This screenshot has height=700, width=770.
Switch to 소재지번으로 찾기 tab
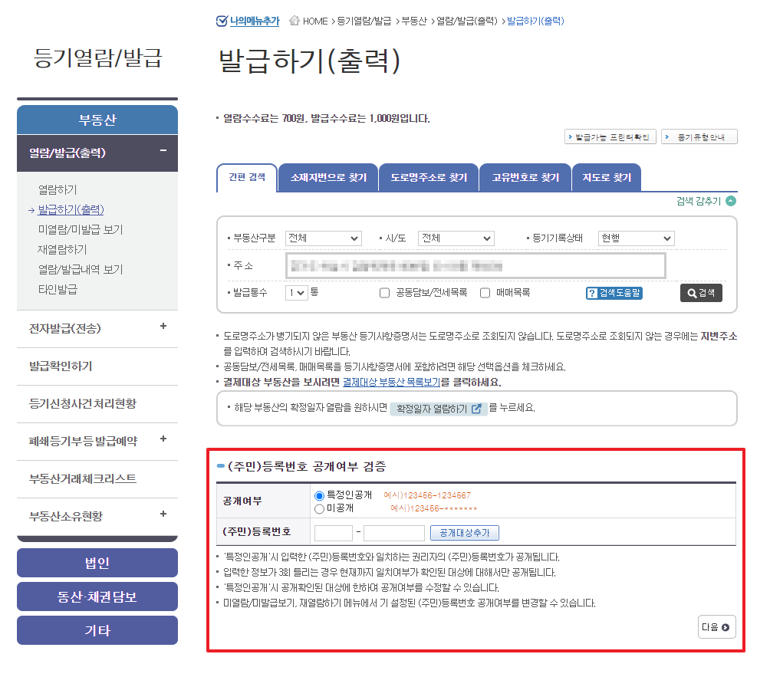click(328, 177)
